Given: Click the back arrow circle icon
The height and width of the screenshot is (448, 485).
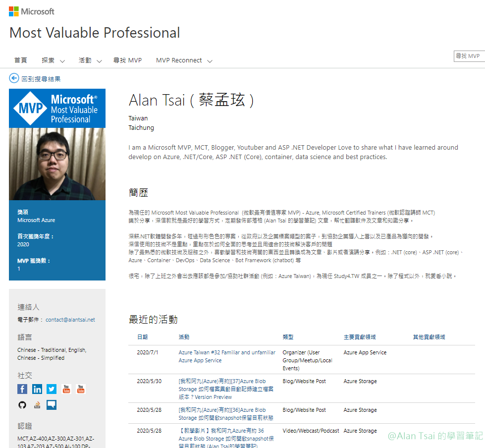Looking at the screenshot, I should [14, 78].
